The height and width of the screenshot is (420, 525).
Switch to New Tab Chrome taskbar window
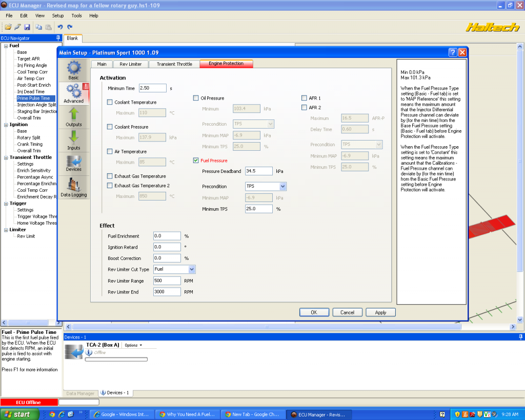253,414
